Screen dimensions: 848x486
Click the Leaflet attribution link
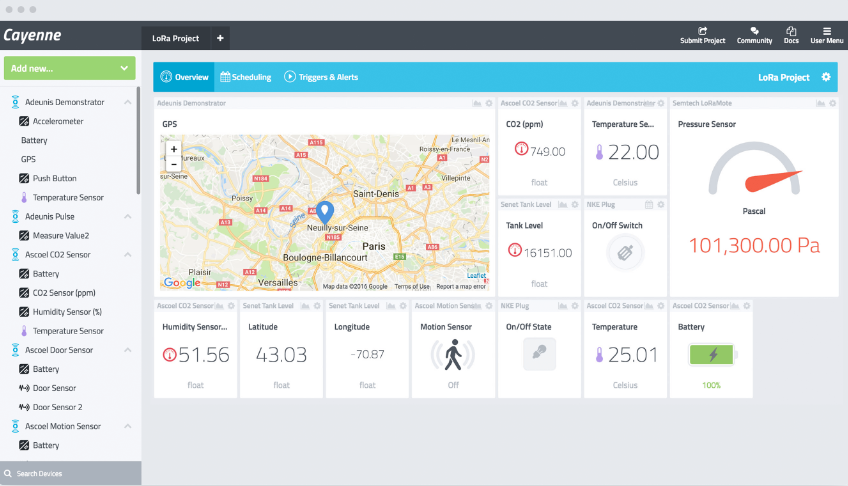coord(476,276)
